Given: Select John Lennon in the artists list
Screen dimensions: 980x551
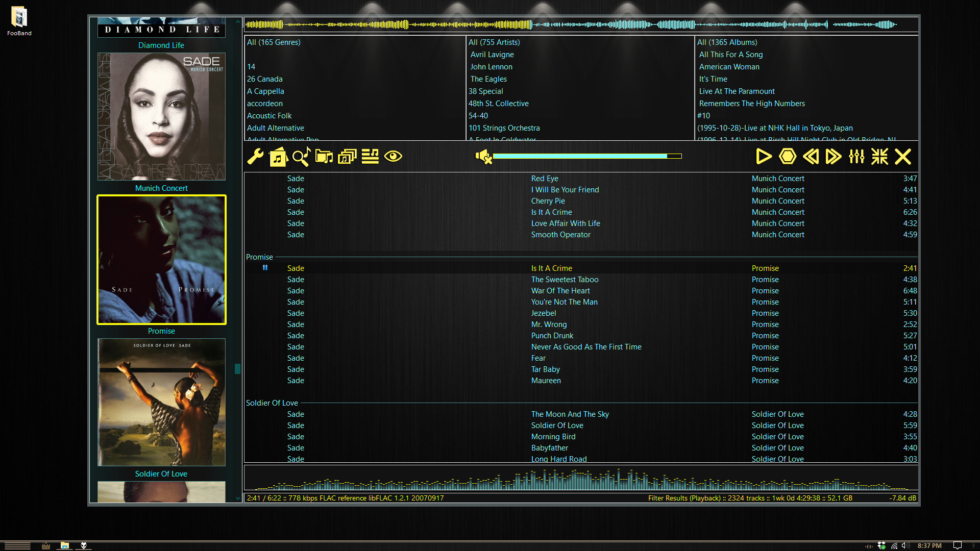Looking at the screenshot, I should (491, 67).
